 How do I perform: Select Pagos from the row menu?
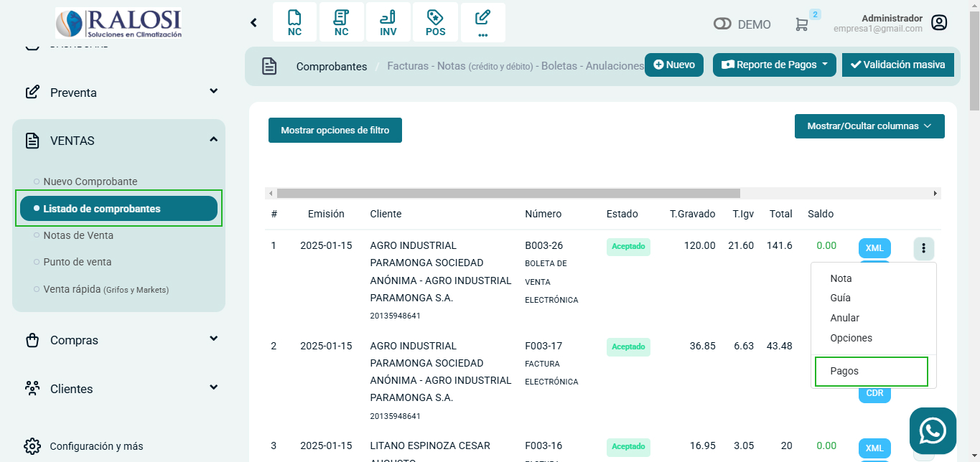click(844, 372)
